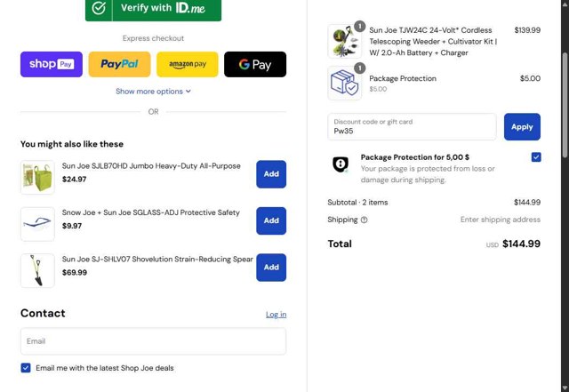Click the $144.99 total amount
The height and width of the screenshot is (392, 569).
[521, 244]
